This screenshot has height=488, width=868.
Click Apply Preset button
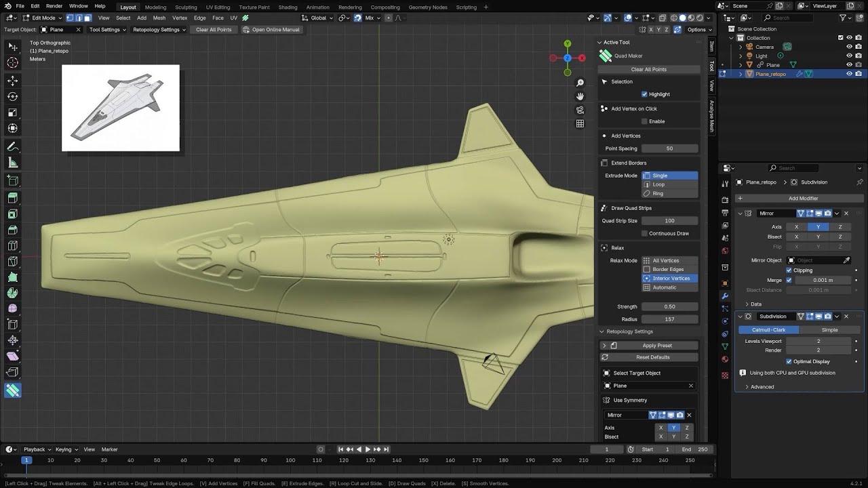pyautogui.click(x=657, y=346)
